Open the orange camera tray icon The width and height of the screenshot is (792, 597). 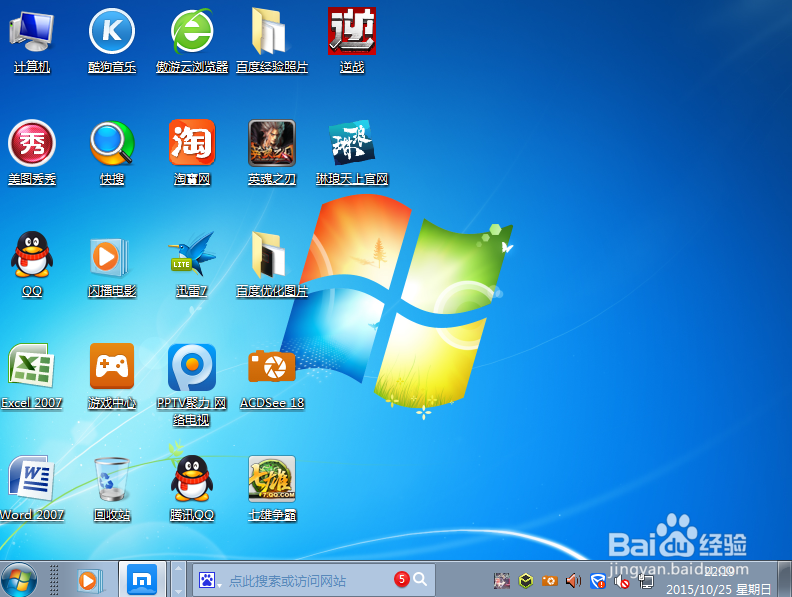tap(550, 581)
